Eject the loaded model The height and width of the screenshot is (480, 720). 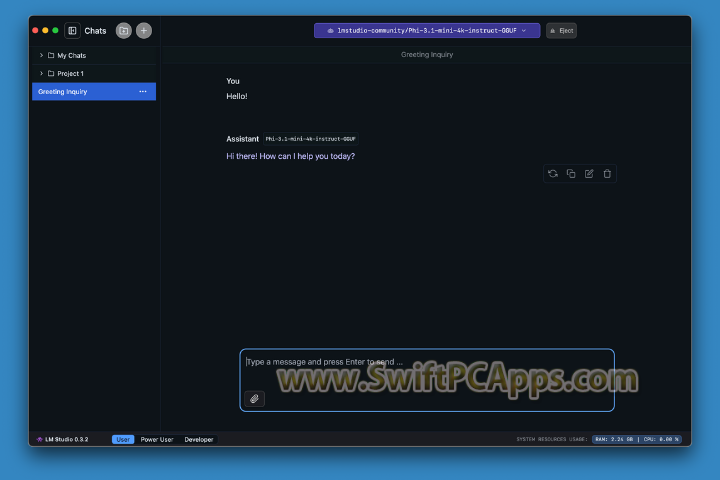tap(561, 31)
